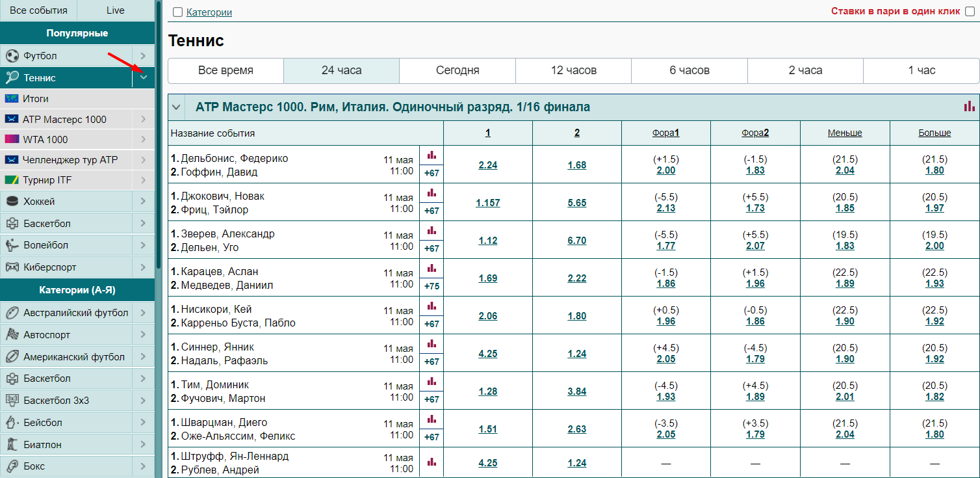Viewport: 980px width, 478px height.
Task: Click the biathlon icon by Биатлон
Action: (x=12, y=445)
